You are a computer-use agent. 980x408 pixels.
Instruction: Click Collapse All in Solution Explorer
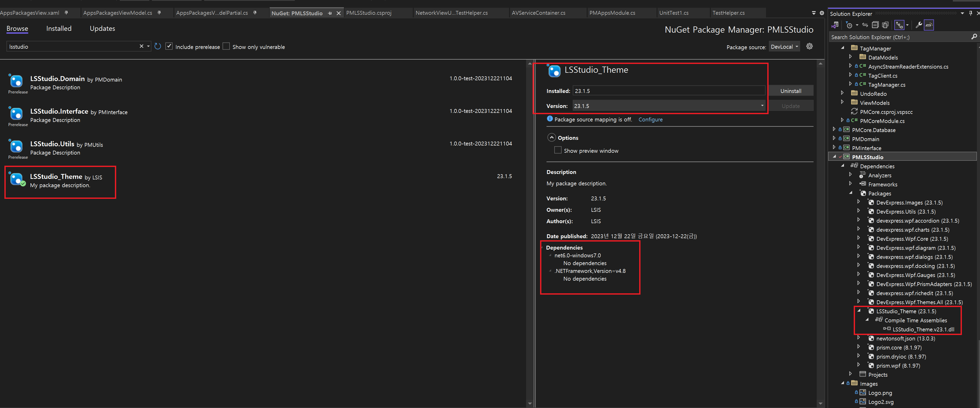pyautogui.click(x=875, y=25)
